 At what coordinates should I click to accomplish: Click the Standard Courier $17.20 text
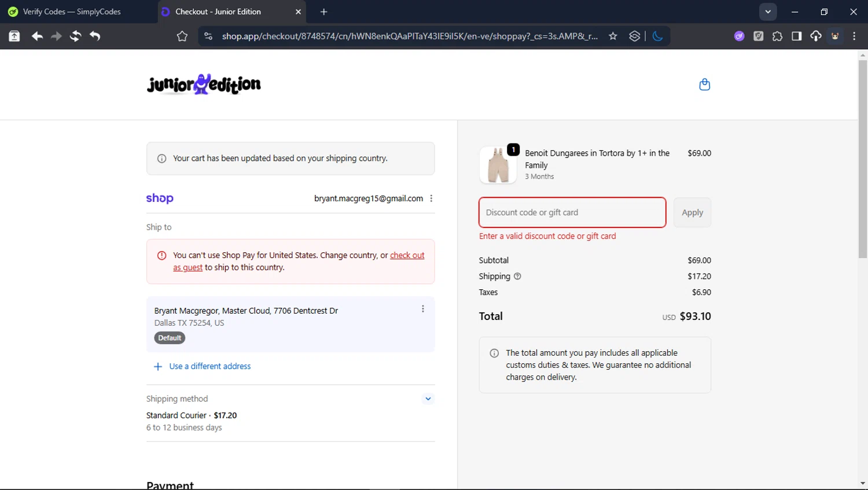[x=192, y=415]
